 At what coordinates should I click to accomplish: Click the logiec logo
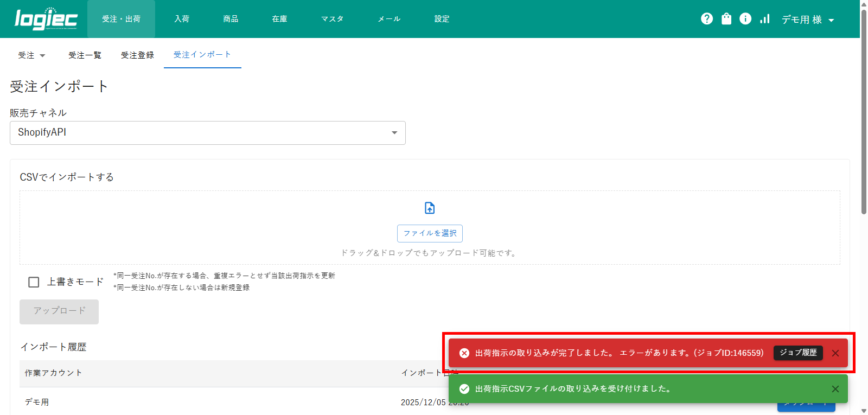coord(46,19)
